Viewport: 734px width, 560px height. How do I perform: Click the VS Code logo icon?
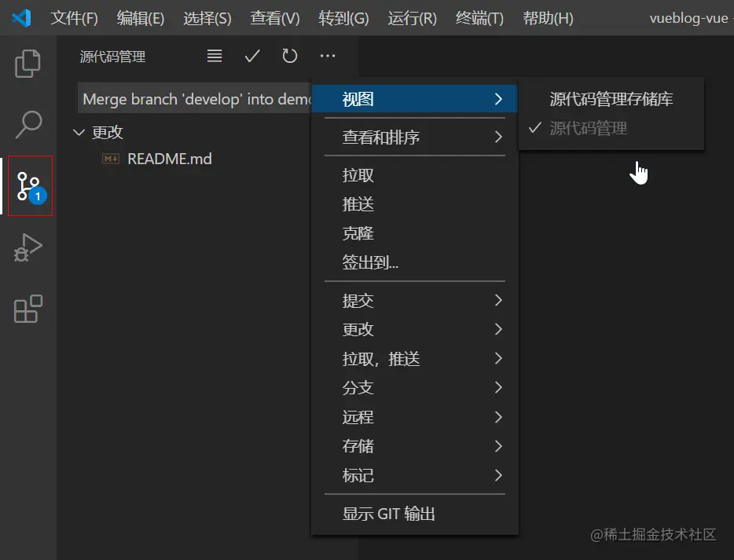21,18
